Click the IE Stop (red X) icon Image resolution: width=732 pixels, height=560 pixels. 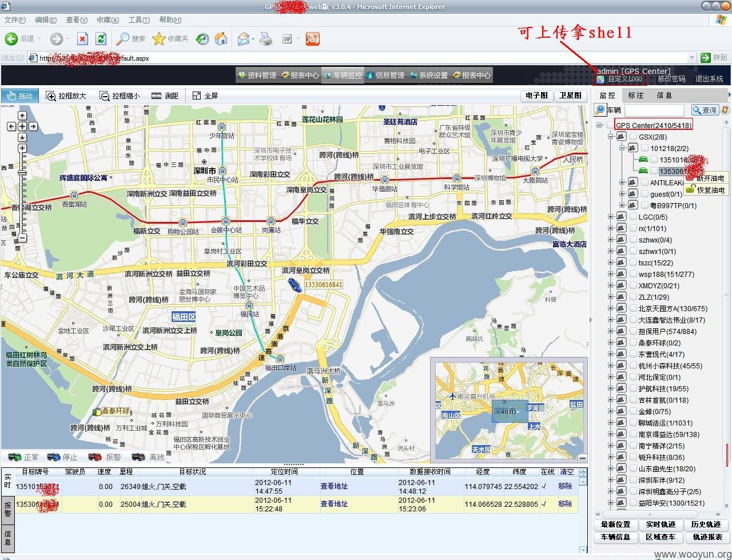pos(83,39)
